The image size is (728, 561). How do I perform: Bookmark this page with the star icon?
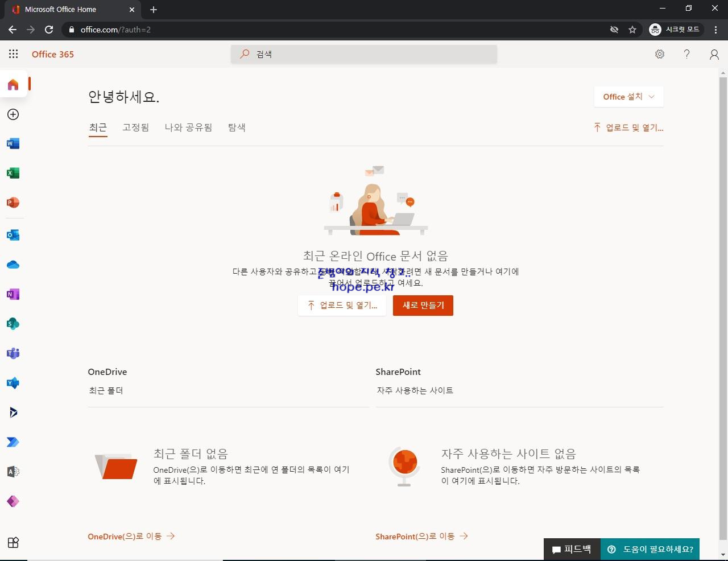(632, 30)
